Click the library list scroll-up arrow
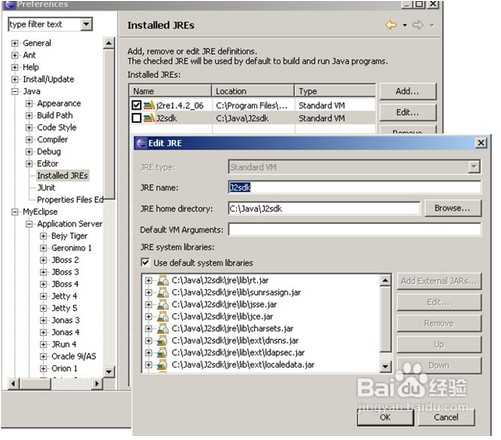Viewport: 501px width, 440px height. 385,280
